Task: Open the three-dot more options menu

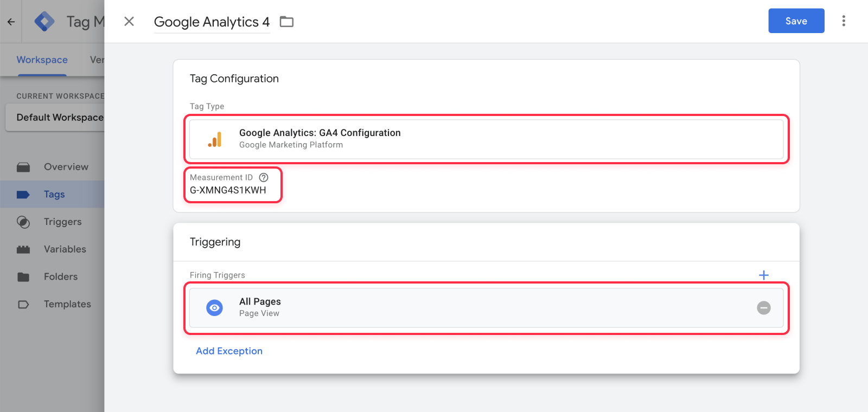Action: (x=844, y=21)
